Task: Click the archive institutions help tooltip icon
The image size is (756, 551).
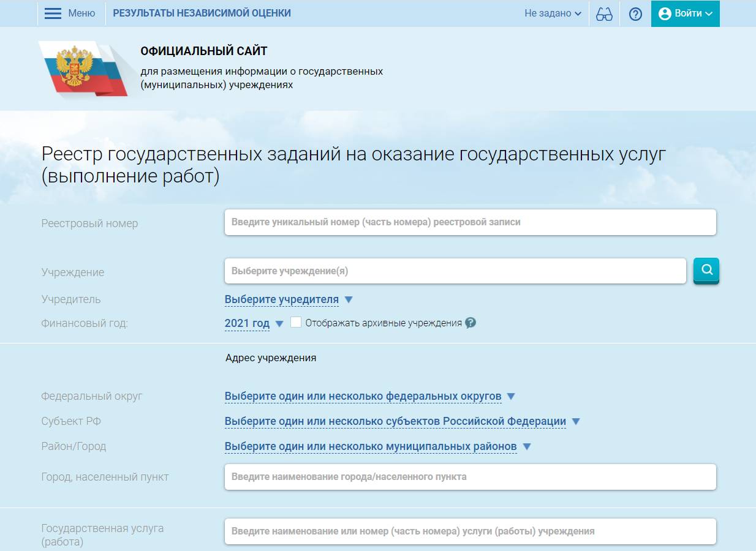Action: point(471,323)
